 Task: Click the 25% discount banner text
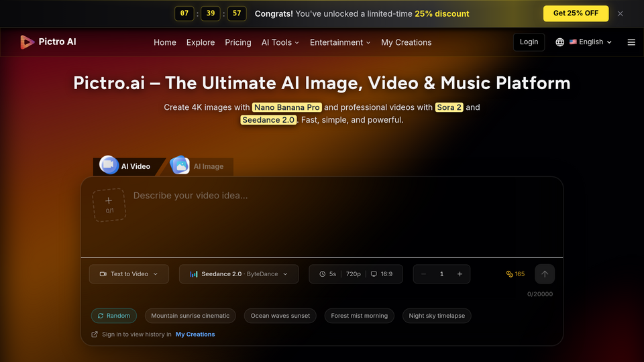click(x=442, y=13)
